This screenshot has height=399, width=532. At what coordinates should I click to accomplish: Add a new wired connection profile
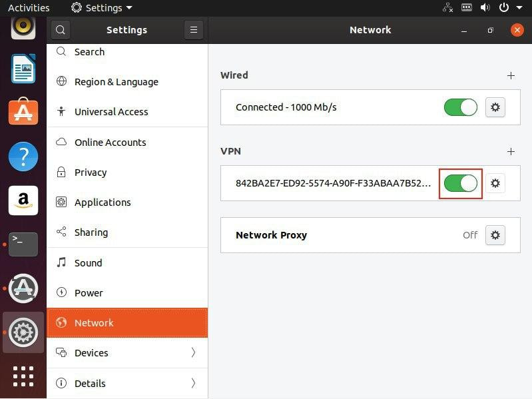click(x=511, y=76)
